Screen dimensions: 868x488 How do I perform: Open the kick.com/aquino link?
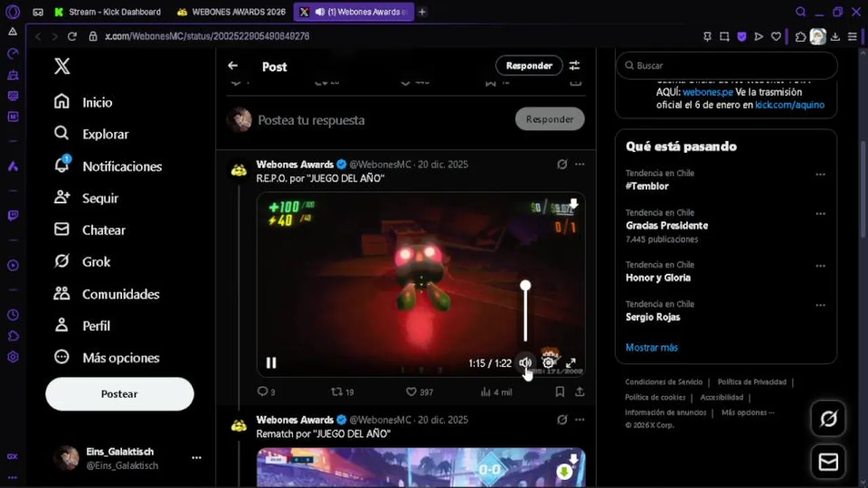790,105
